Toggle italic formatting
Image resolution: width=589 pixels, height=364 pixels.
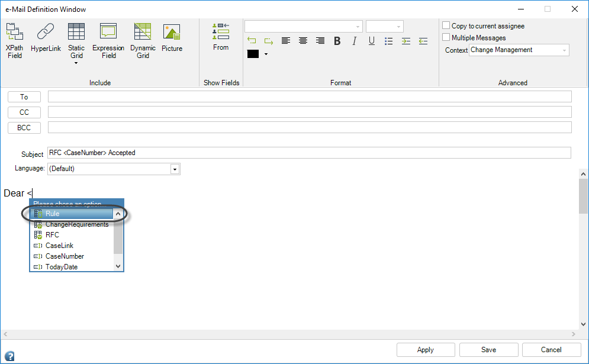pos(354,41)
